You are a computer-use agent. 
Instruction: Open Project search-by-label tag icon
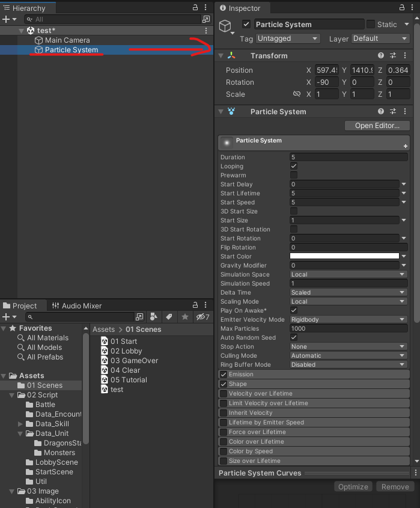tap(169, 317)
